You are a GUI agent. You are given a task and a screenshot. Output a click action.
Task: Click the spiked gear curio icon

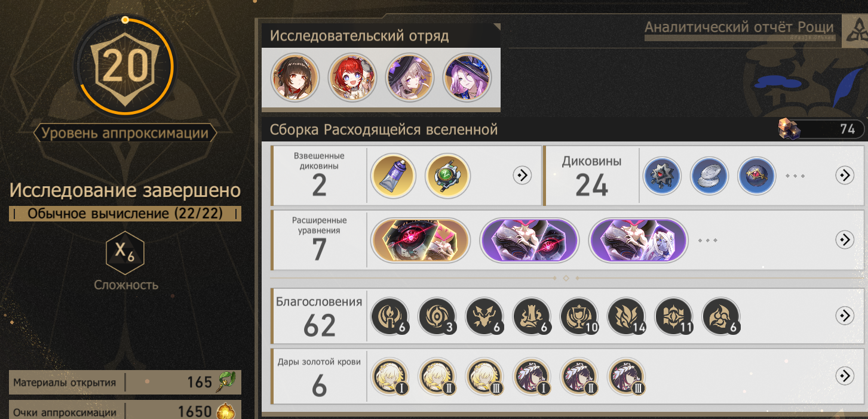662,175
